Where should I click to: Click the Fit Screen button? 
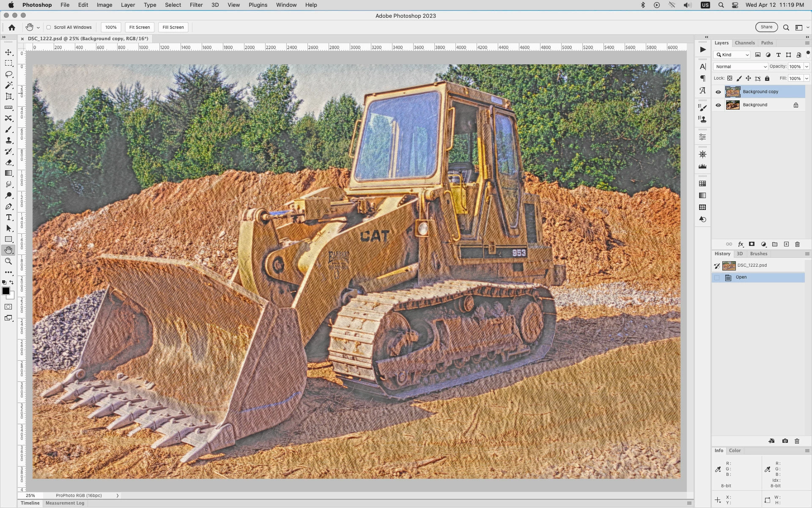pos(140,28)
